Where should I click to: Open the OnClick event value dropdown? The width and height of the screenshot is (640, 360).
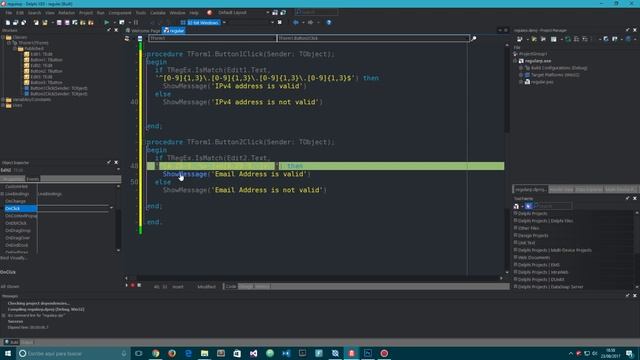pos(111,208)
